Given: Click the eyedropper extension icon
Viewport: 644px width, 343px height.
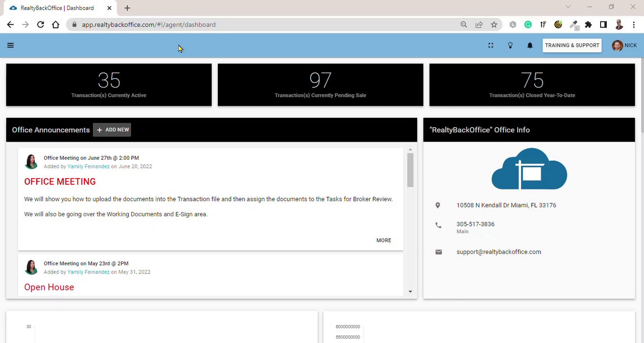Looking at the screenshot, I should pos(573,25).
